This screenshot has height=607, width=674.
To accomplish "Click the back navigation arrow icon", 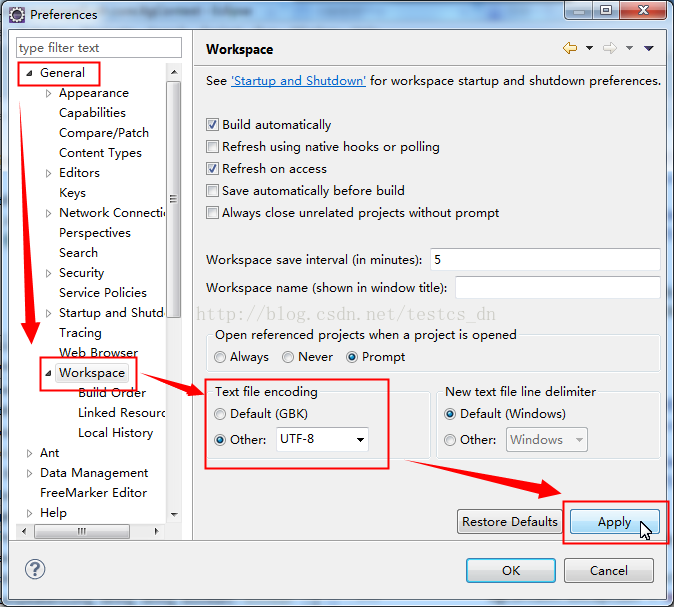I will tap(570, 48).
